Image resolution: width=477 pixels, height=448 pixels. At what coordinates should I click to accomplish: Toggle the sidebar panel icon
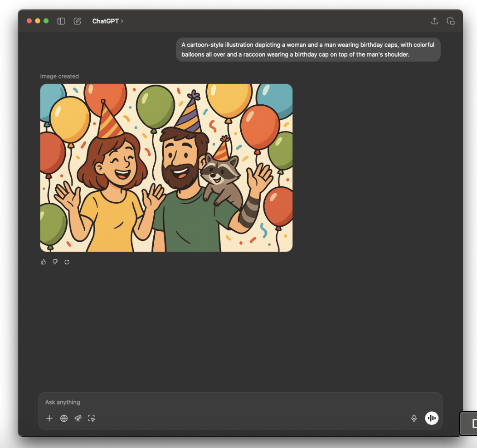pos(61,21)
